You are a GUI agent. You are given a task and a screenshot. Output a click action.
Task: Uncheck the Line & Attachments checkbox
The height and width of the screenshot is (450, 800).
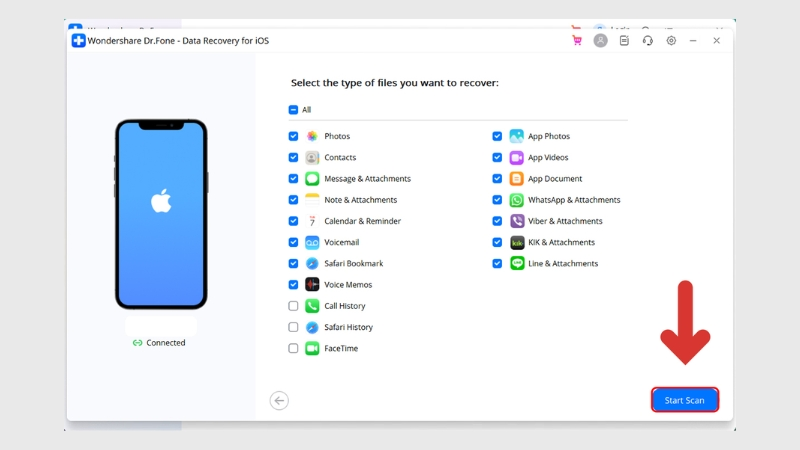497,264
